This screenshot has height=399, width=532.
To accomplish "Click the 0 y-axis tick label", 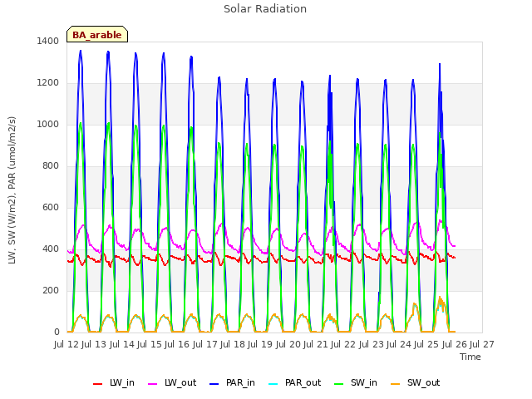I will pyautogui.click(x=57, y=332).
